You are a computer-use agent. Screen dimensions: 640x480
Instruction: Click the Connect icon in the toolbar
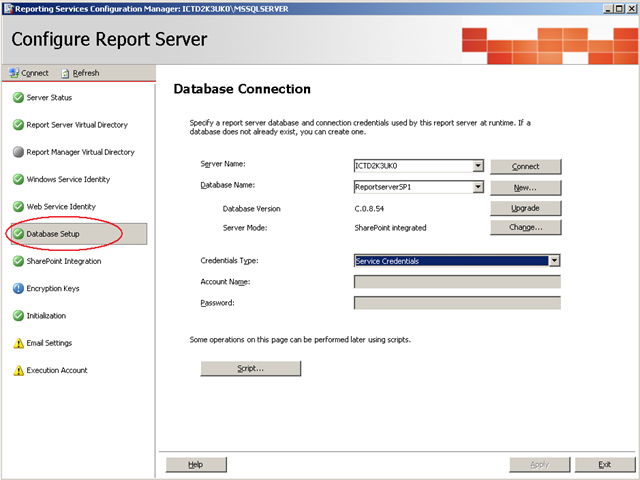pos(14,73)
